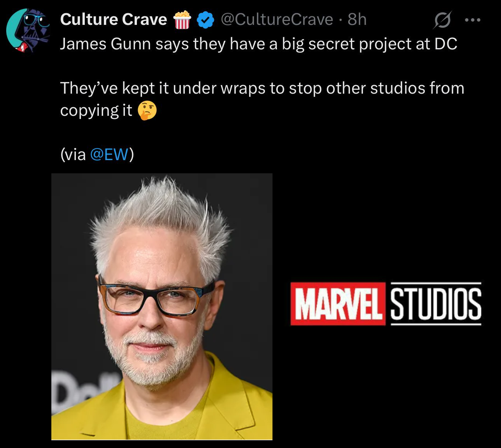The image size is (501, 448).
Task: Open the 8h timestamp link
Action: (357, 19)
